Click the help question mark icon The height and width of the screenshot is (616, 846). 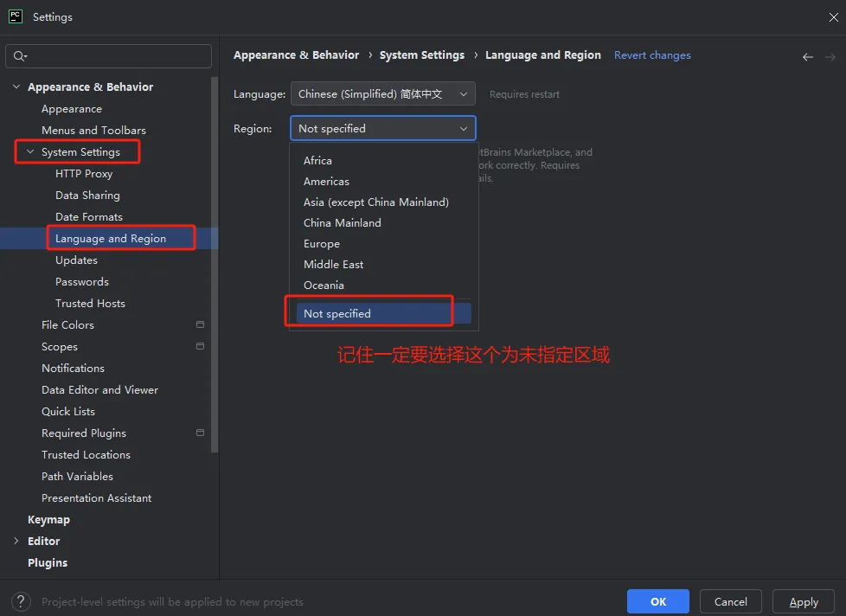pyautogui.click(x=23, y=601)
